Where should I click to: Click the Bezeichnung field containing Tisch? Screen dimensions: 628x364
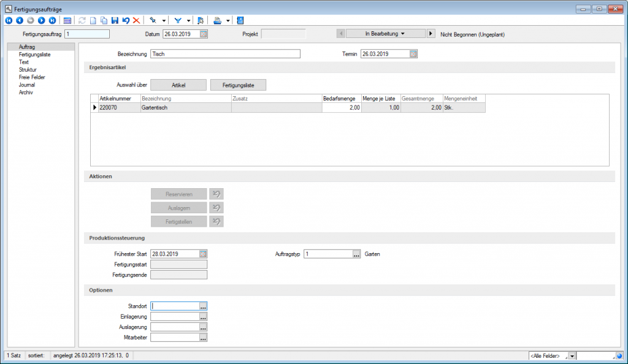tap(226, 54)
